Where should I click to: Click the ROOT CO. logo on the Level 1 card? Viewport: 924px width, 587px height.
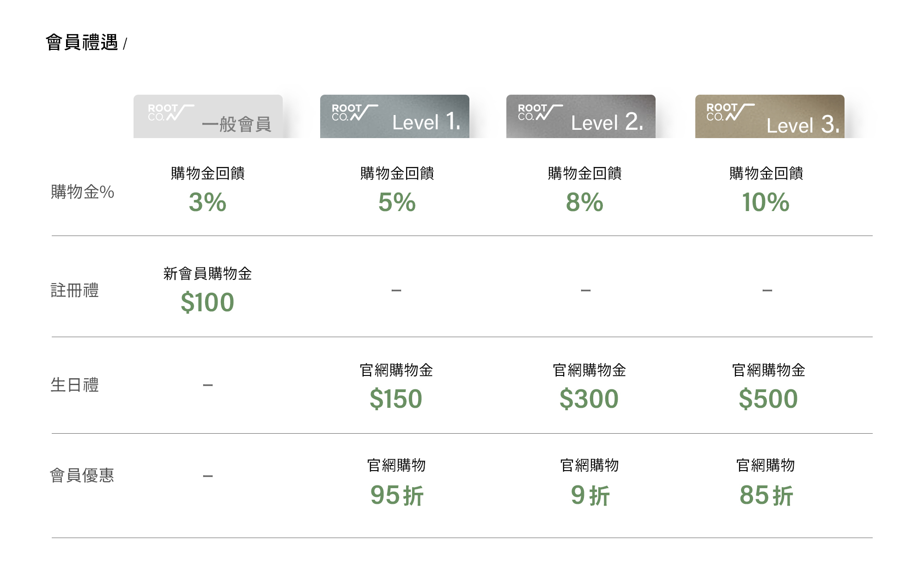(x=354, y=112)
